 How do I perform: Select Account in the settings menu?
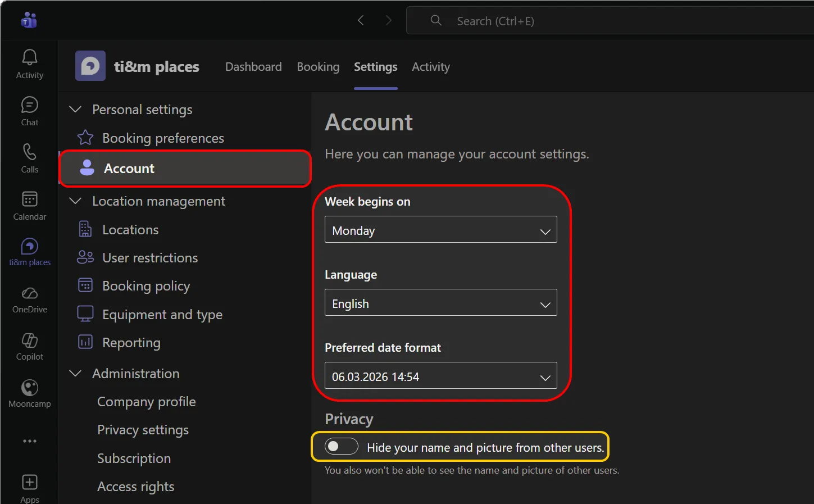pos(185,168)
